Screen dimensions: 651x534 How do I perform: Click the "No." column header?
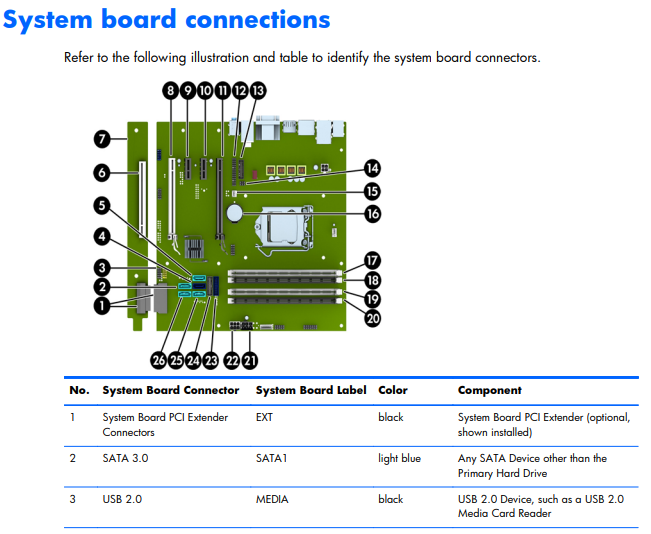pos(79,390)
